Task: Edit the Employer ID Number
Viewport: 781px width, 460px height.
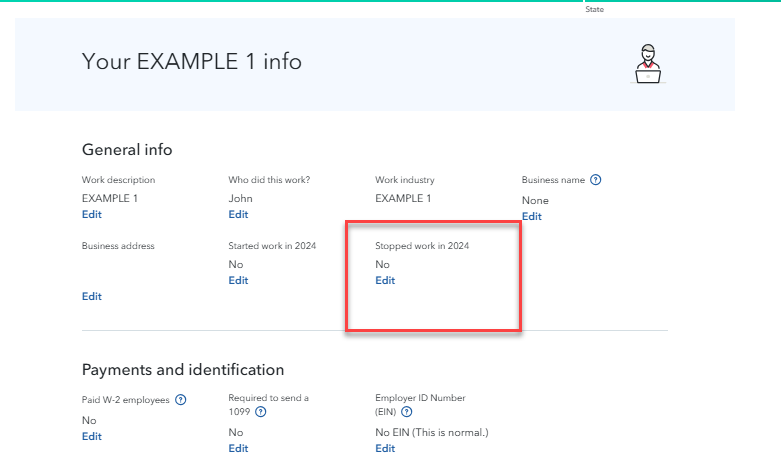Action: click(x=385, y=448)
